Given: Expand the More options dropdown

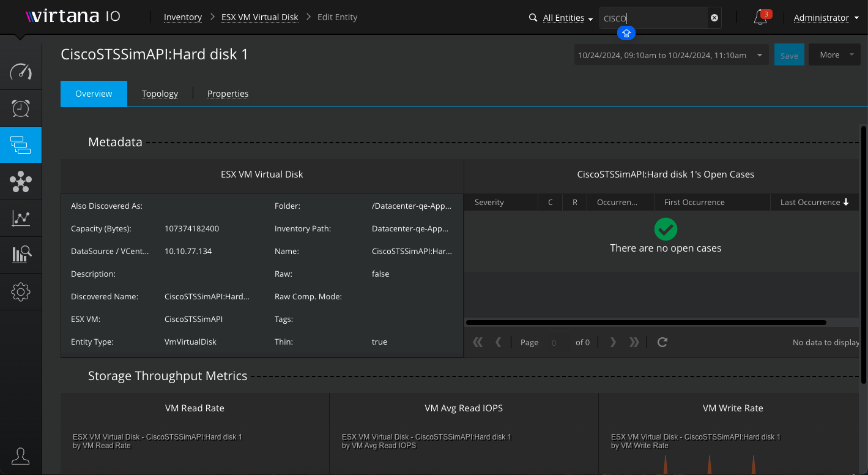Looking at the screenshot, I should pyautogui.click(x=835, y=54).
